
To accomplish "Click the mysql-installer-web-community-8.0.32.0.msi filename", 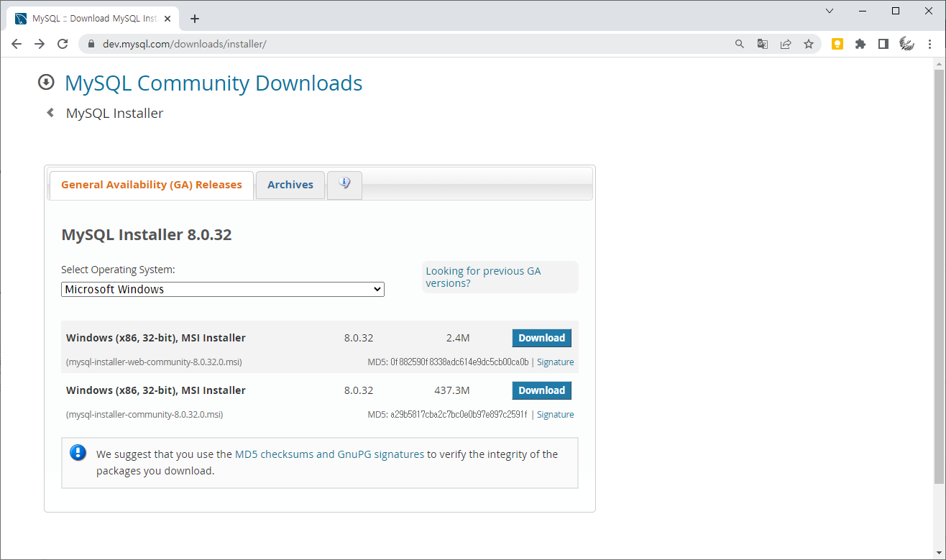I will (154, 362).
